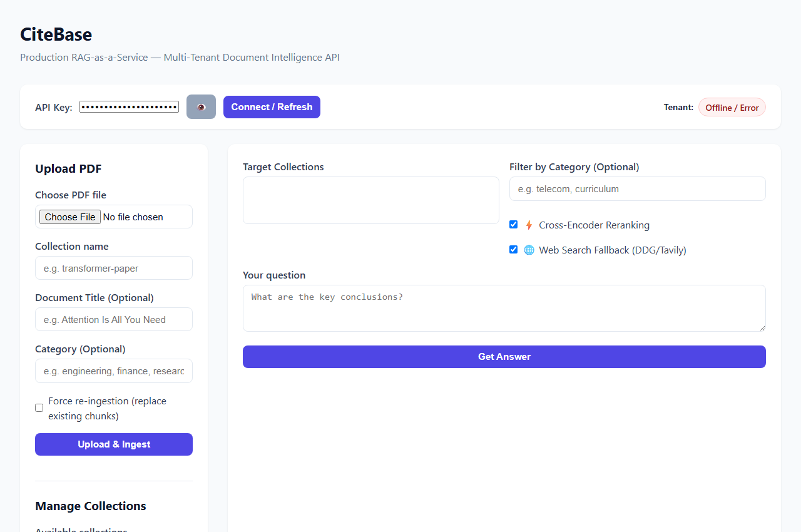Screen dimensions: 801x532
Task: Focus the Category (Optional) upload field
Action: click(114, 371)
